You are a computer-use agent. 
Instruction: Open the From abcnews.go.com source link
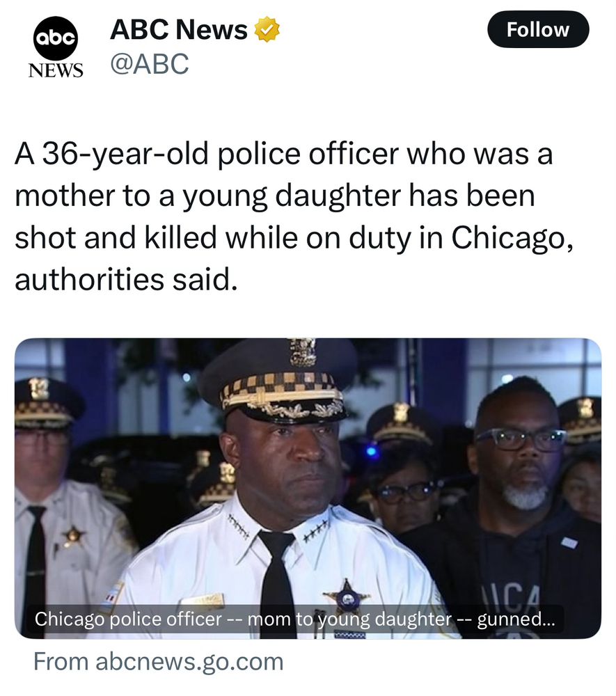pyautogui.click(x=159, y=662)
